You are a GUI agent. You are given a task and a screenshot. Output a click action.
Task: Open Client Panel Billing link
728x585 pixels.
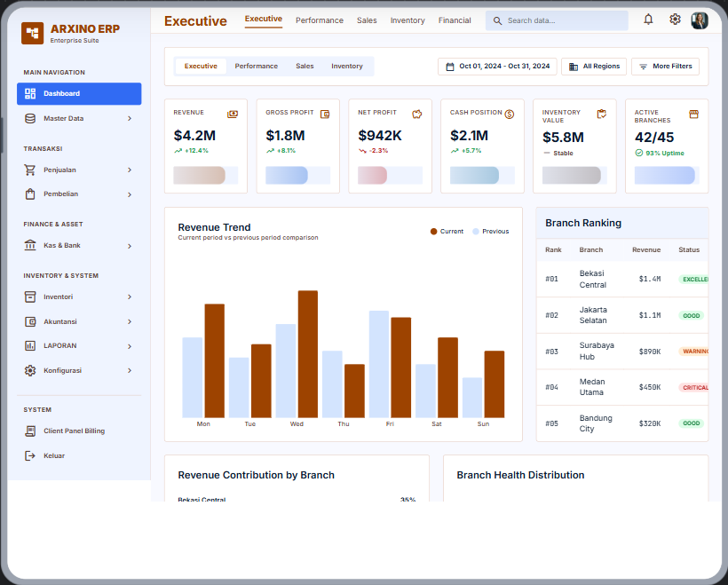click(x=79, y=431)
